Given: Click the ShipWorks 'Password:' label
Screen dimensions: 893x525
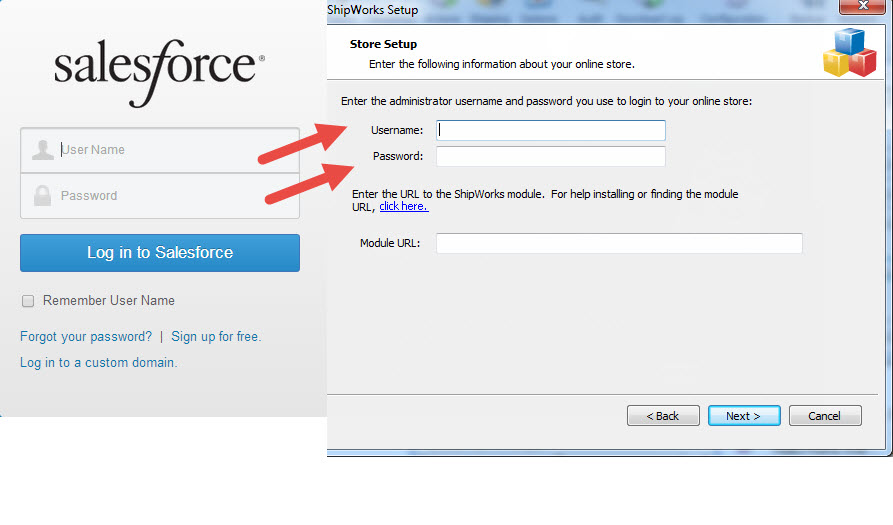Looking at the screenshot, I should [x=398, y=157].
